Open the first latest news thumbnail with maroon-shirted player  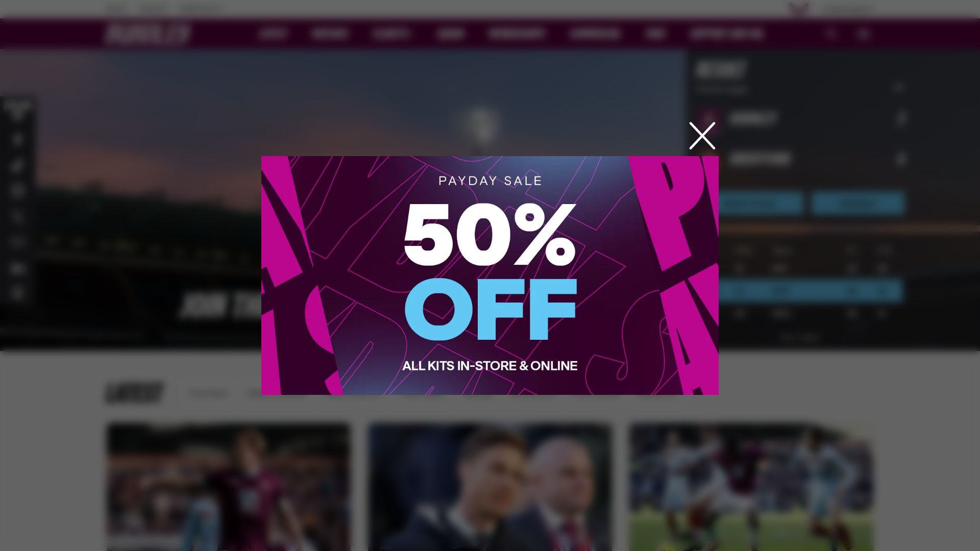[x=228, y=487]
